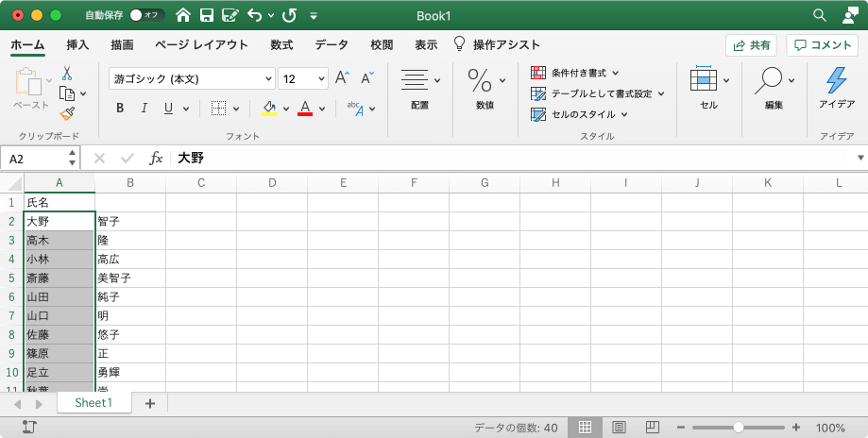This screenshot has width=868, height=438.
Task: Open the paste copy options arrow
Action: click(83, 94)
